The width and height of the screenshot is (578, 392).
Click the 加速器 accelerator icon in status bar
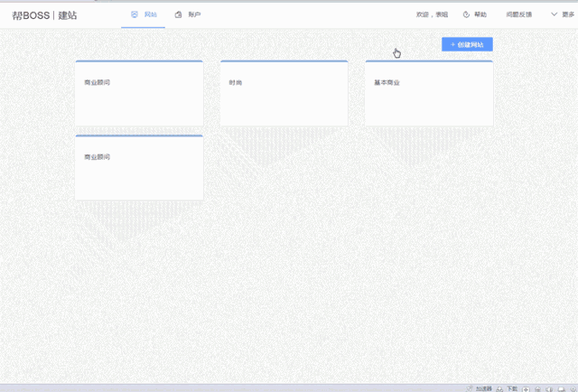470,388
